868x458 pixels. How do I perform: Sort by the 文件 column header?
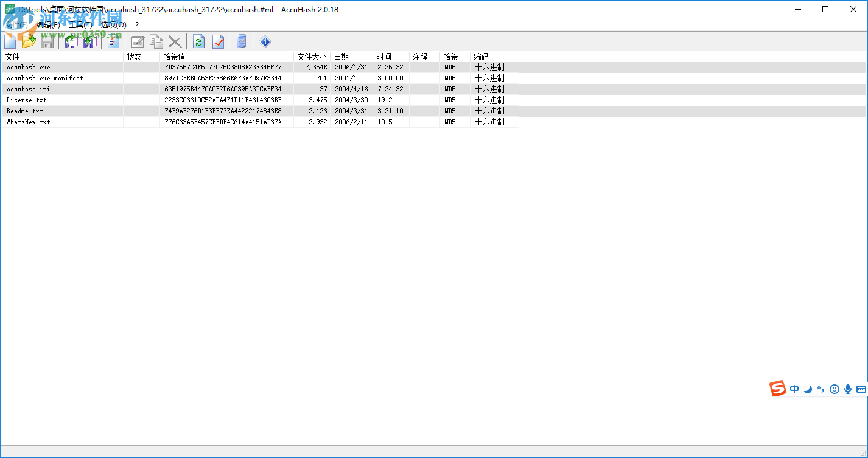coord(63,57)
